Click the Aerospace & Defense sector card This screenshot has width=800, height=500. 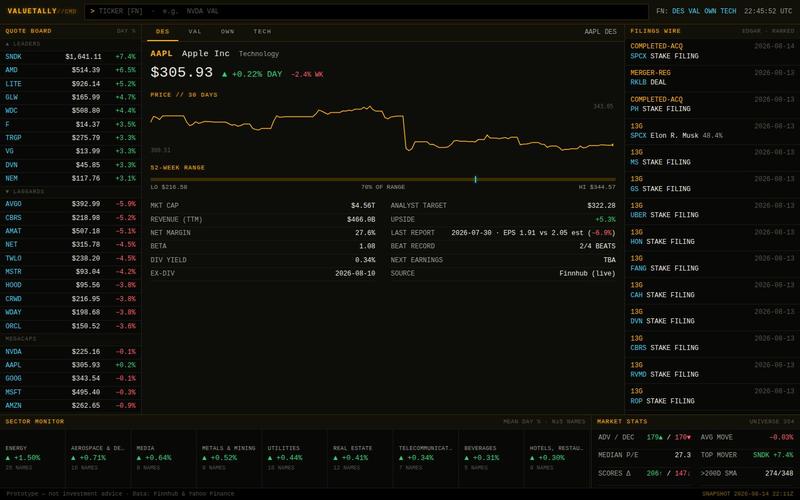tap(98, 458)
